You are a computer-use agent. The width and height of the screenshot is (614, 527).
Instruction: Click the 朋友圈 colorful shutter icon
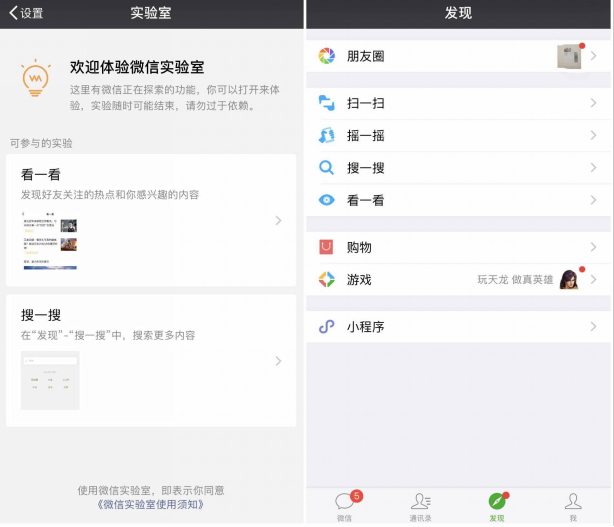click(327, 56)
